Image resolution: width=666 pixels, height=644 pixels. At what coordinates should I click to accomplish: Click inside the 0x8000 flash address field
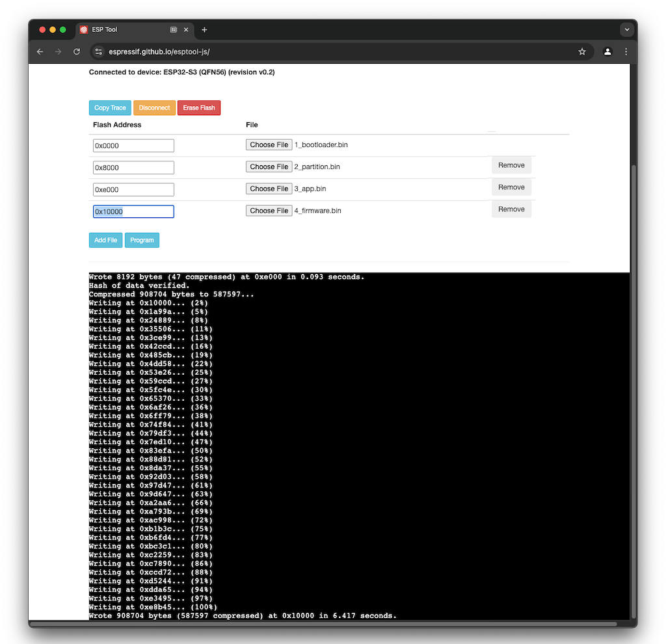pos(133,167)
